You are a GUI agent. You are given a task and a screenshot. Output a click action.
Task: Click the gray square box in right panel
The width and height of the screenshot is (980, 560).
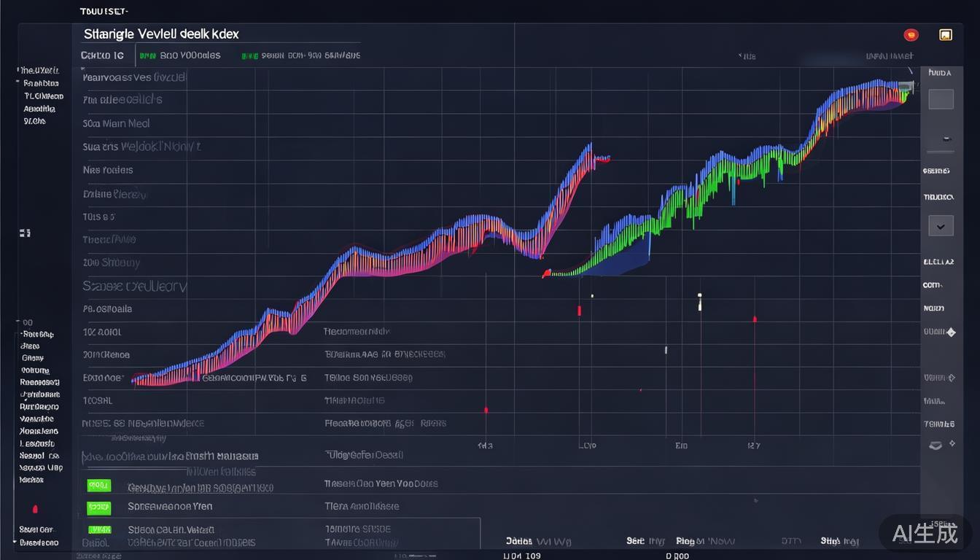click(941, 99)
